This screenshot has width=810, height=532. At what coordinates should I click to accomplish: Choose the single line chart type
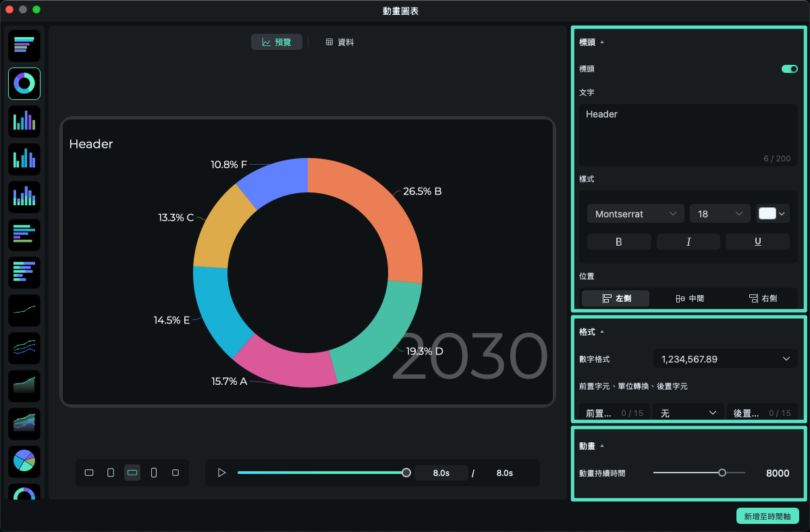(24, 310)
